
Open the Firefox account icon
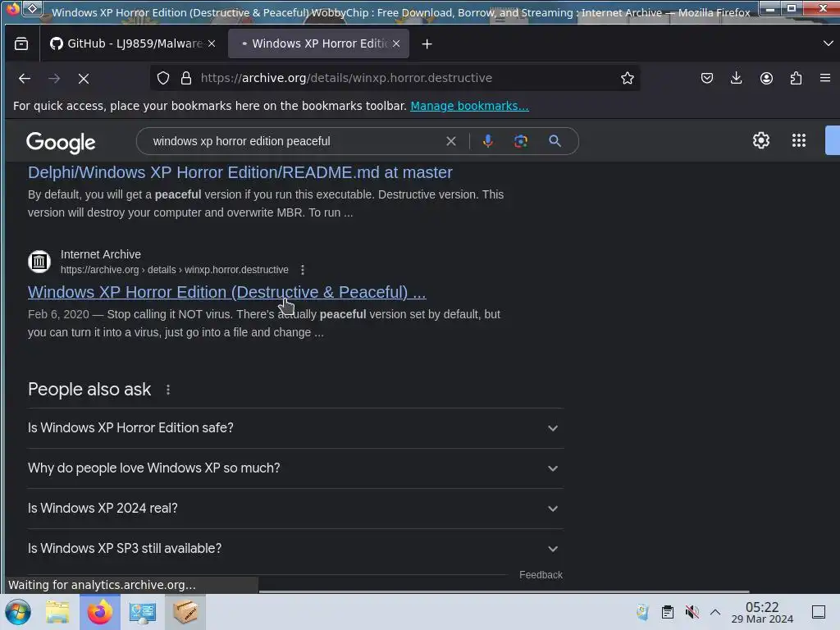pyautogui.click(x=767, y=78)
